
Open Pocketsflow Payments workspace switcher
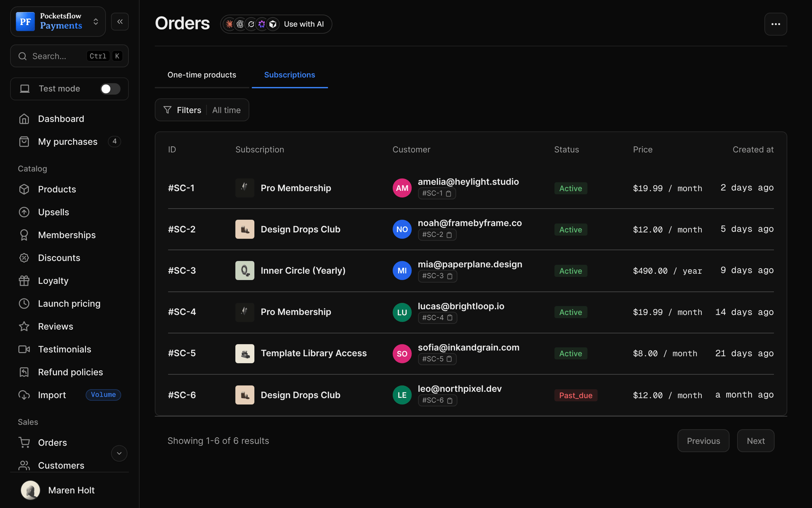pos(58,21)
